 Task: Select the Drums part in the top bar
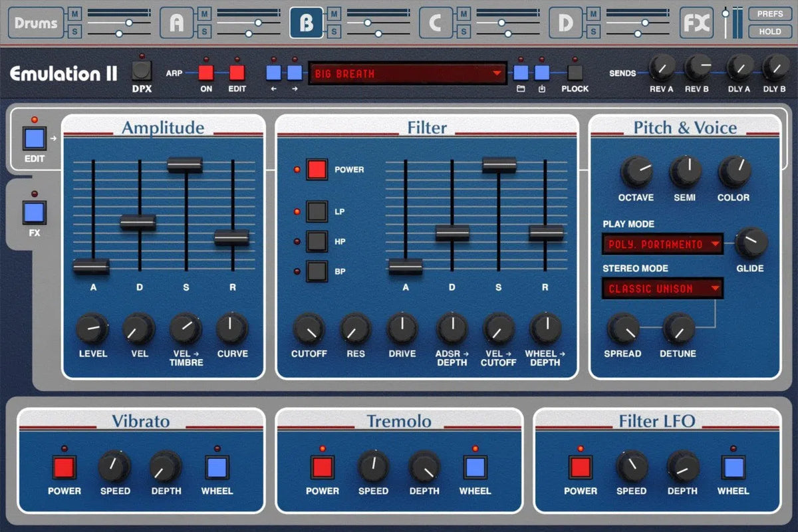tap(35, 22)
